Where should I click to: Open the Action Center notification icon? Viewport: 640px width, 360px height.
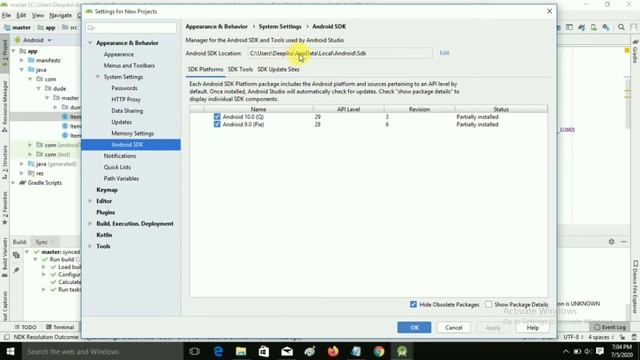tap(600, 351)
